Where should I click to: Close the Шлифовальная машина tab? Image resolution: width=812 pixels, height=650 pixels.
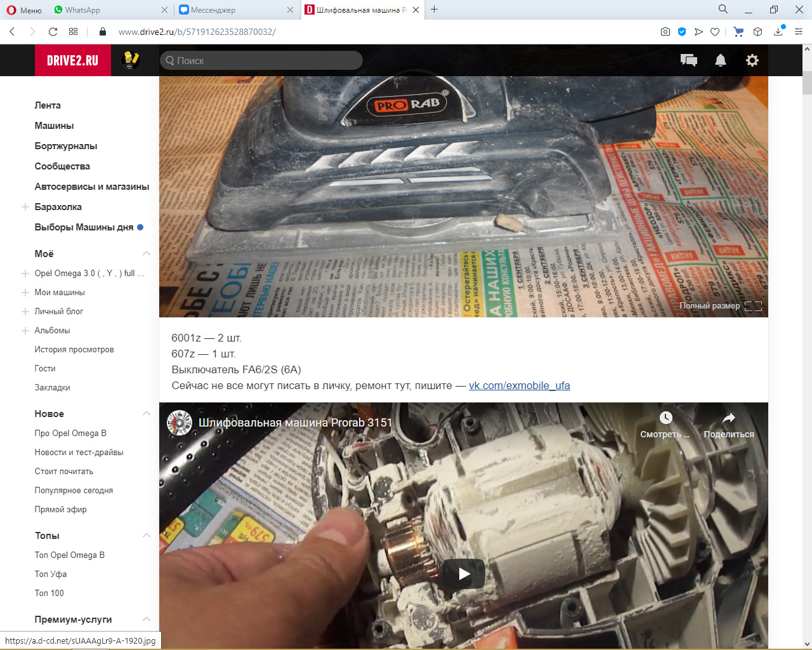(416, 10)
